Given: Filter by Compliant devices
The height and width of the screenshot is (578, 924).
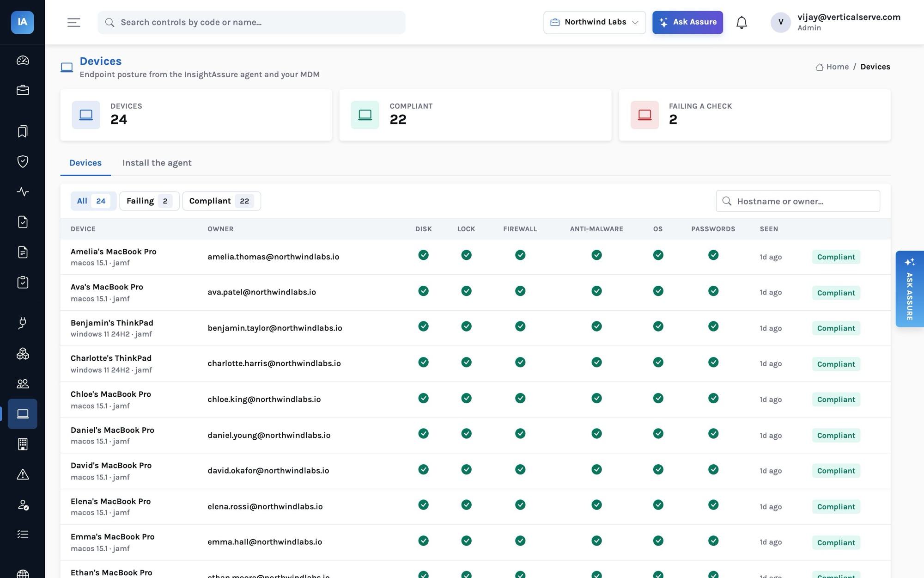Looking at the screenshot, I should 221,201.
